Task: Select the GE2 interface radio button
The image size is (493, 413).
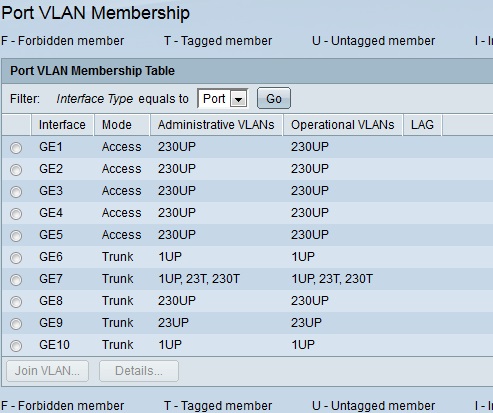Action: pos(16,170)
